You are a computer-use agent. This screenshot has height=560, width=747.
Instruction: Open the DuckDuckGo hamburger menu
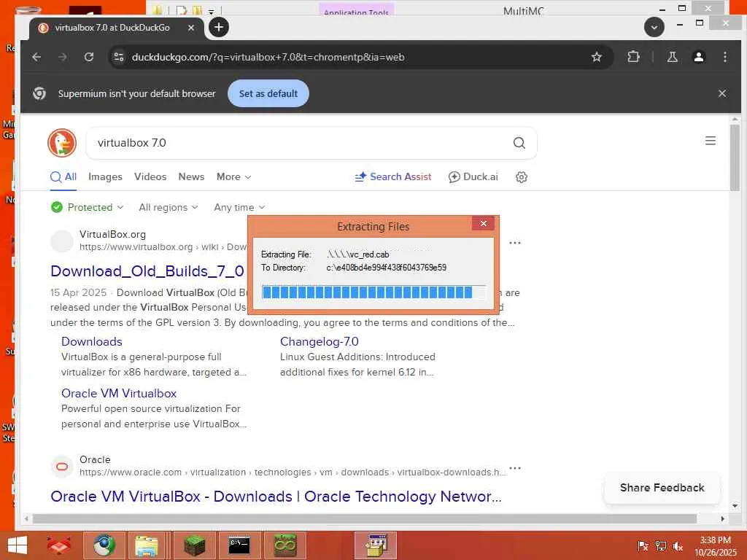pos(711,141)
